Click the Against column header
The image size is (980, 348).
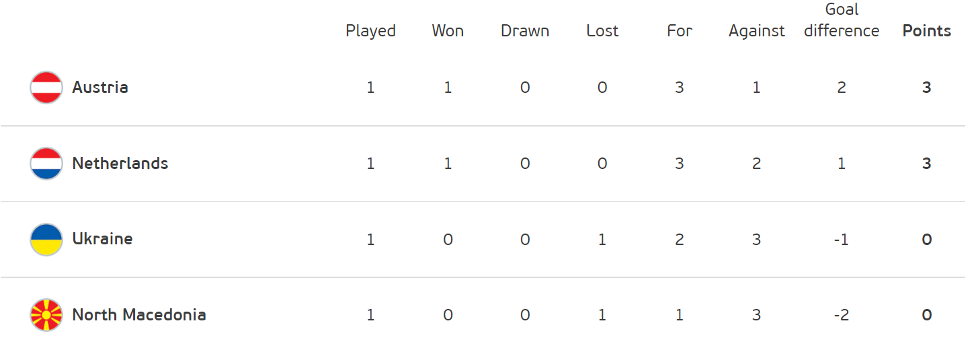pos(757,31)
